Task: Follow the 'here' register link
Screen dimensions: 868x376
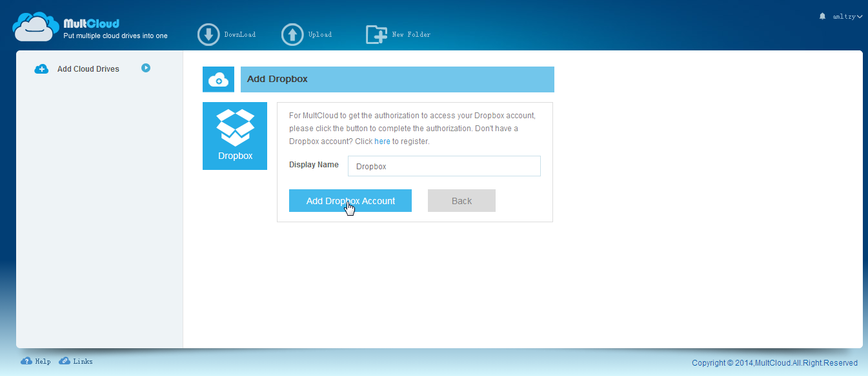Action: [x=382, y=141]
